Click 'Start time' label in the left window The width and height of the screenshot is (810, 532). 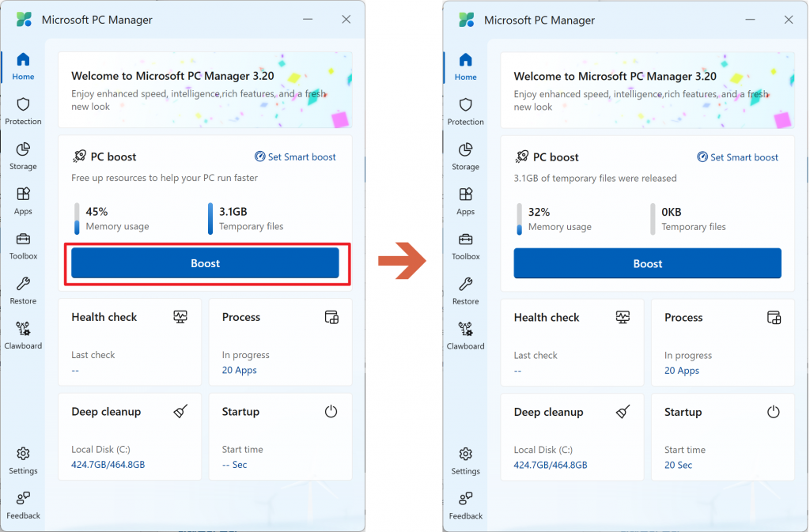coord(242,450)
